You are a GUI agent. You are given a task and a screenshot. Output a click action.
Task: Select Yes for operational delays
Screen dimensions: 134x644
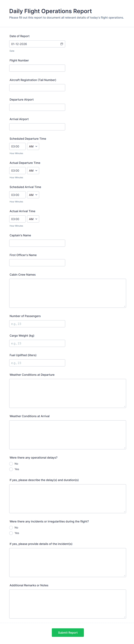[x=11, y=469]
